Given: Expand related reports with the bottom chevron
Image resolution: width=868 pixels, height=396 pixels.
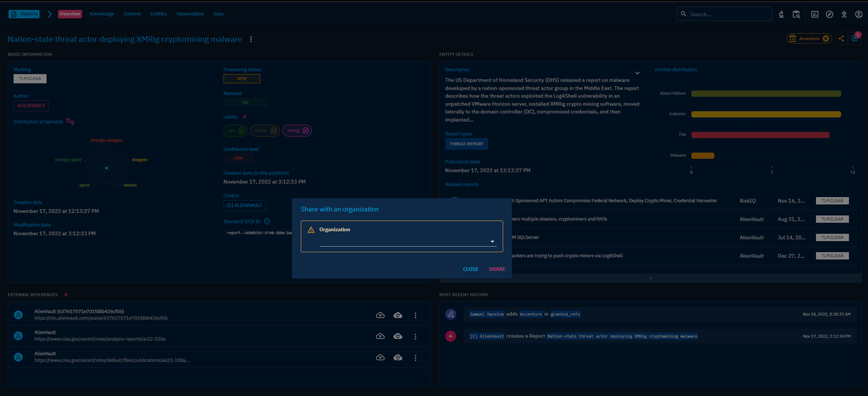Looking at the screenshot, I should [650, 277].
